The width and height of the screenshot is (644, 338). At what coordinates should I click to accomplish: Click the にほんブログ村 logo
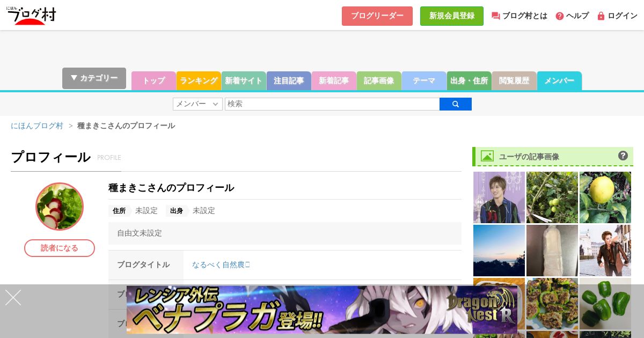[31, 16]
